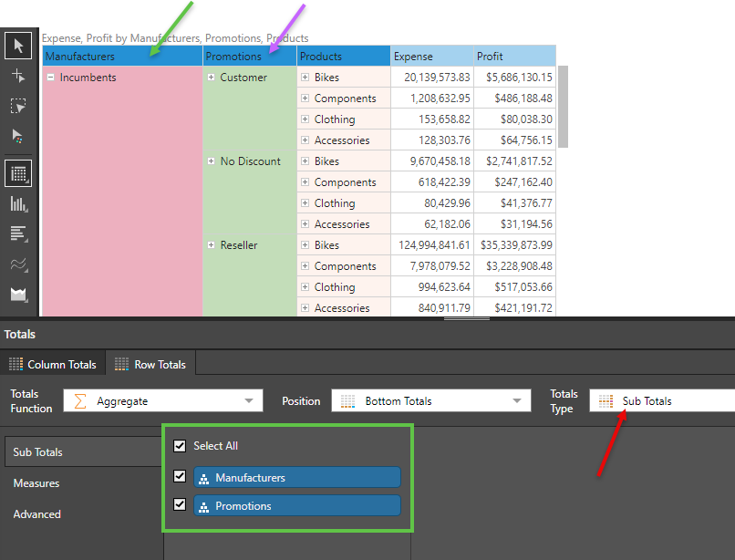Activate the lasso marquee selection tool

click(18, 106)
